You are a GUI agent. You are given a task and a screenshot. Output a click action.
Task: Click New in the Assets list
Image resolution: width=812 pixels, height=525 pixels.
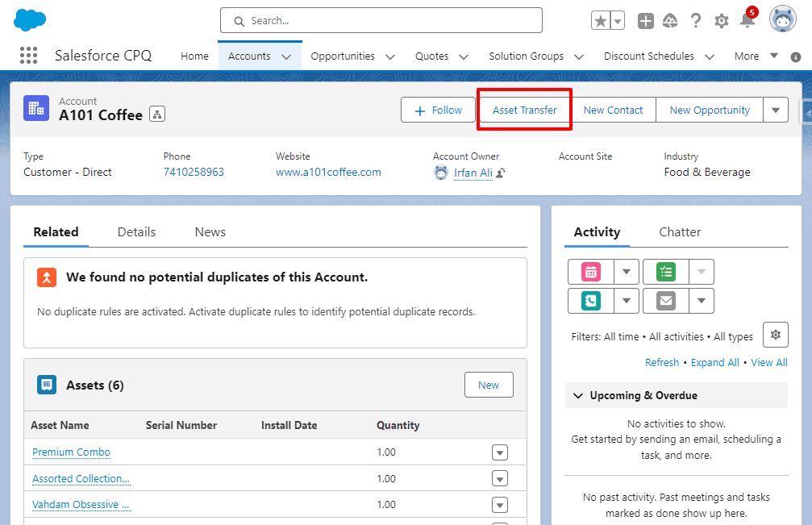point(489,385)
